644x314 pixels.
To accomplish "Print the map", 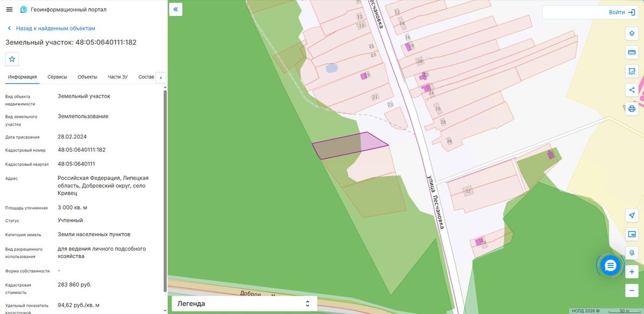I will [x=632, y=109].
